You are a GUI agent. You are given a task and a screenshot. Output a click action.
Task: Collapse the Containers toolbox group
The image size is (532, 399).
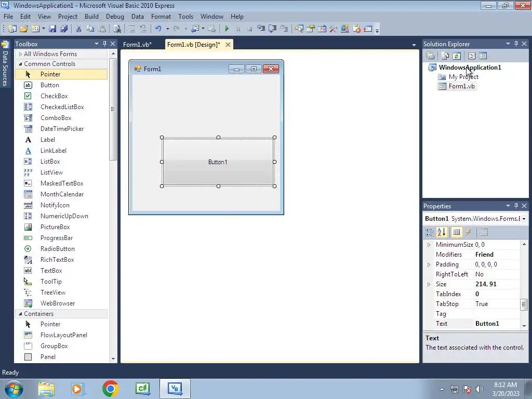(20, 314)
